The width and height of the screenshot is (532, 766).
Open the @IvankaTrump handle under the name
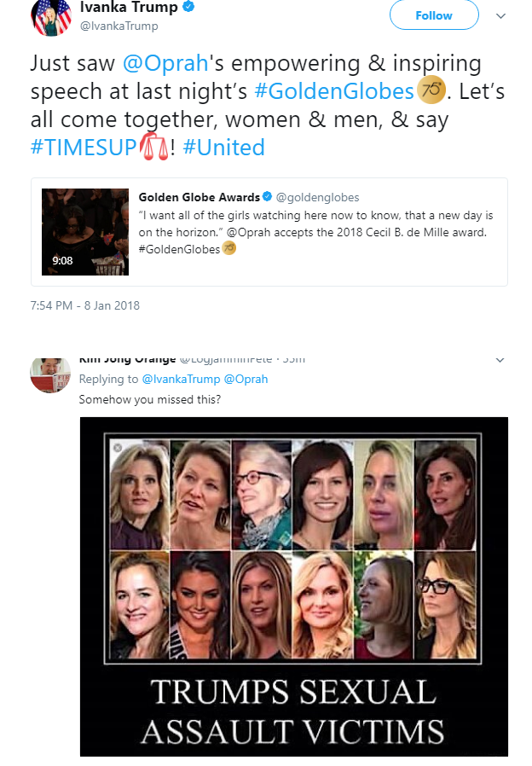119,26
